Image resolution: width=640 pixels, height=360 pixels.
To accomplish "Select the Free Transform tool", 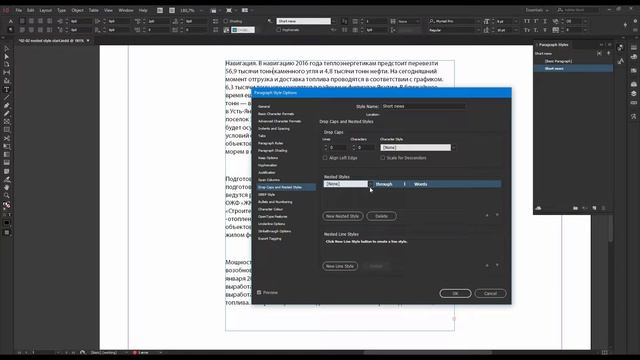I will click(x=7, y=147).
